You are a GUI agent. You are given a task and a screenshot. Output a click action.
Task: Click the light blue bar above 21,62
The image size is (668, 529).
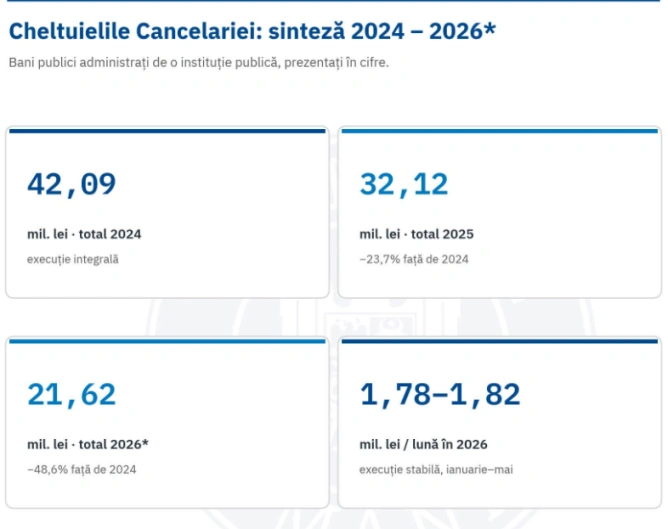tap(167, 341)
